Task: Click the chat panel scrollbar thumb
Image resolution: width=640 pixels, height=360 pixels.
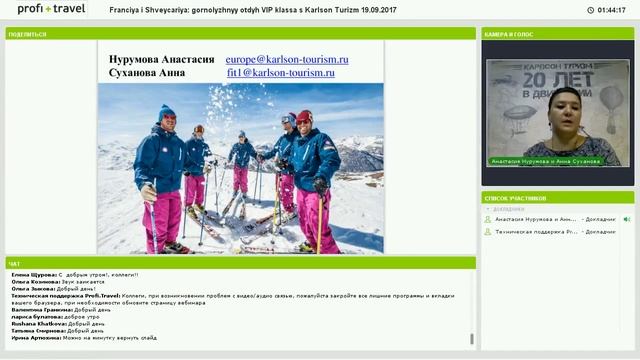Action: click(472, 339)
